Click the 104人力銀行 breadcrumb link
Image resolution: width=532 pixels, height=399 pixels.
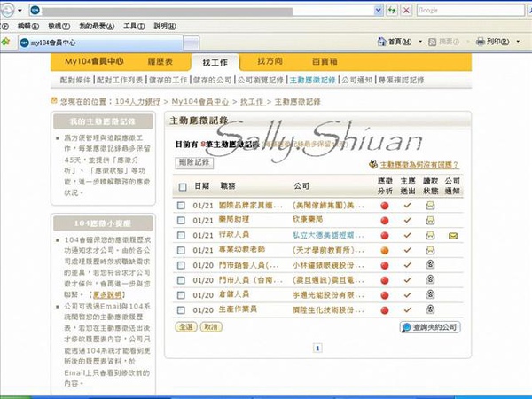click(x=137, y=101)
